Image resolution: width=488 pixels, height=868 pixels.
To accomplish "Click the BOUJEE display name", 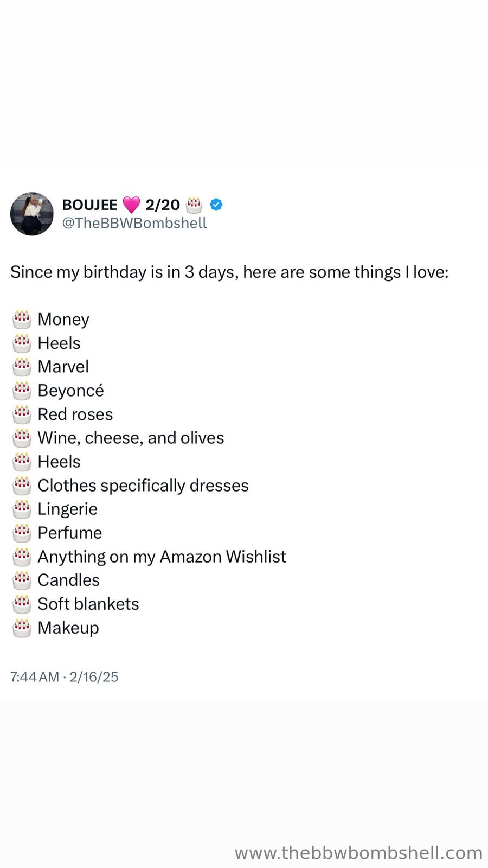I will (90, 205).
